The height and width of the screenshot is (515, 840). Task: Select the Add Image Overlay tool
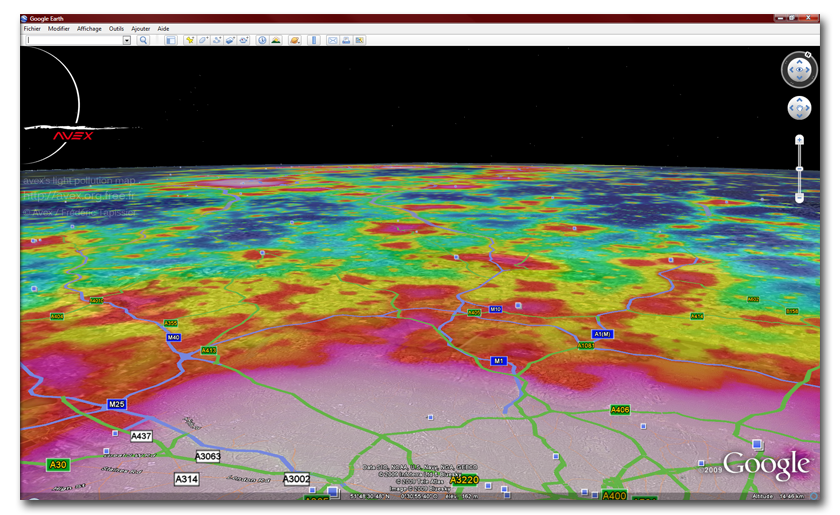[x=230, y=40]
